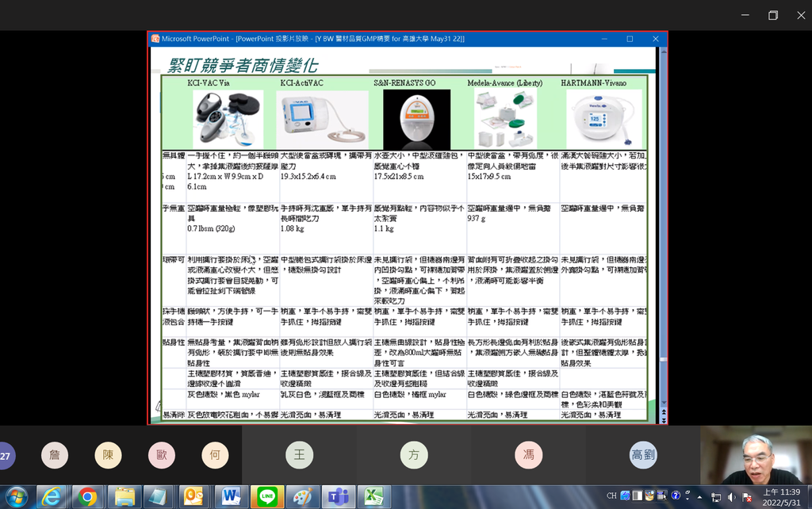Open IME language bar options arrow
812x509 pixels.
688,499
